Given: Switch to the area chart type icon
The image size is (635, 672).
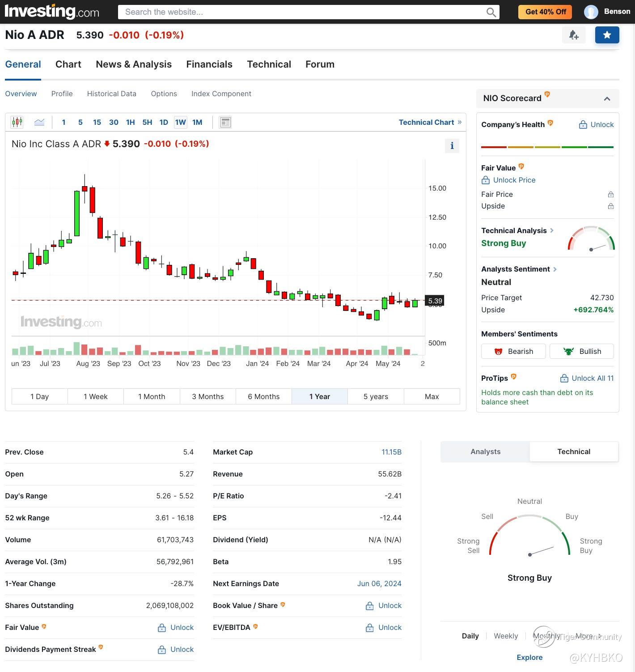Looking at the screenshot, I should pyautogui.click(x=39, y=122).
